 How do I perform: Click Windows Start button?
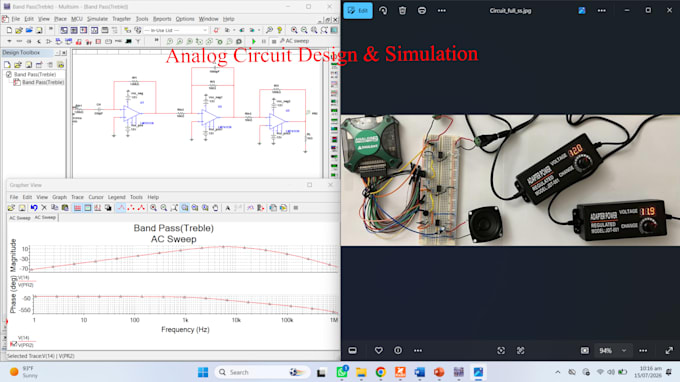[x=203, y=372]
